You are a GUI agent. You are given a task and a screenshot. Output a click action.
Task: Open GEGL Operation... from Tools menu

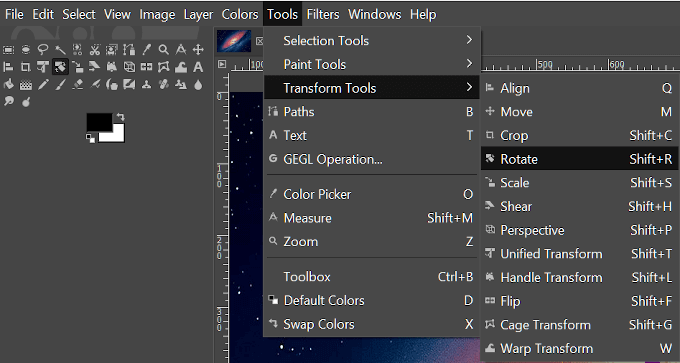(x=372, y=159)
